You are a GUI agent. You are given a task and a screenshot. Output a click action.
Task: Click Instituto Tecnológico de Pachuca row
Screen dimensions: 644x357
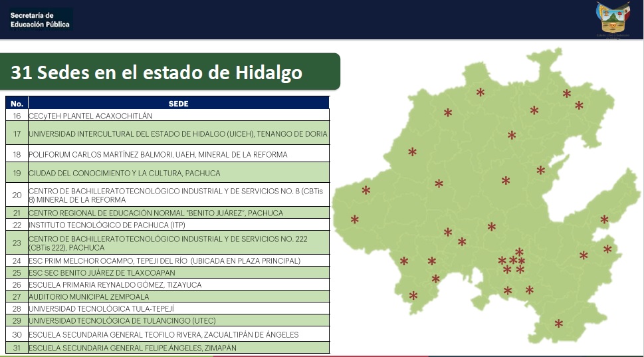pyautogui.click(x=167, y=225)
